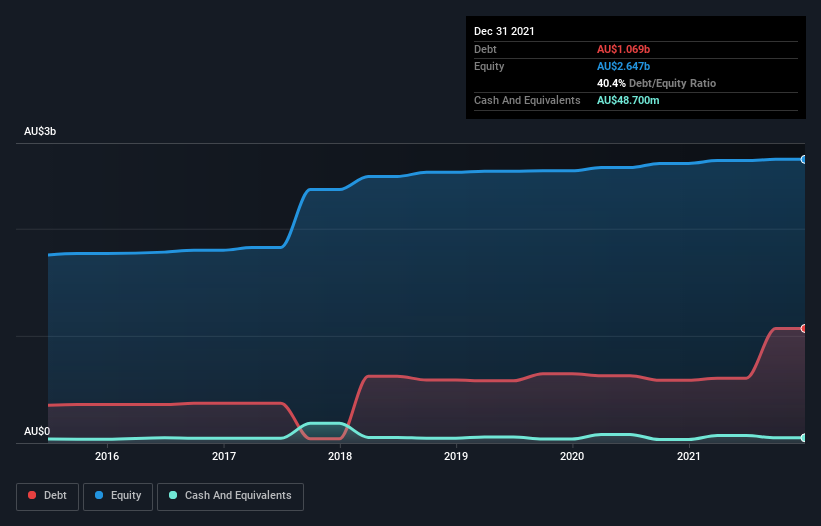Click the AU$0 y-axis label
This screenshot has width=821, height=526.
coord(37,431)
